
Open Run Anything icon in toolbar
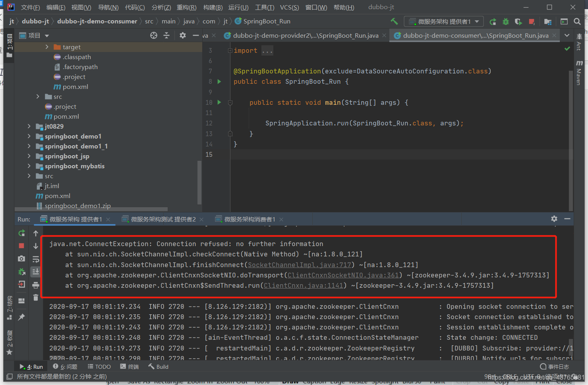[564, 21]
